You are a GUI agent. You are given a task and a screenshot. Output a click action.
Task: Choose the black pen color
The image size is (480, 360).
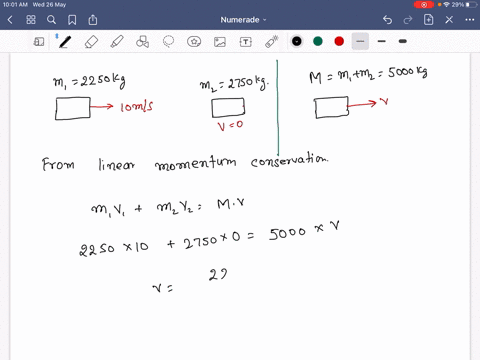pyautogui.click(x=297, y=41)
